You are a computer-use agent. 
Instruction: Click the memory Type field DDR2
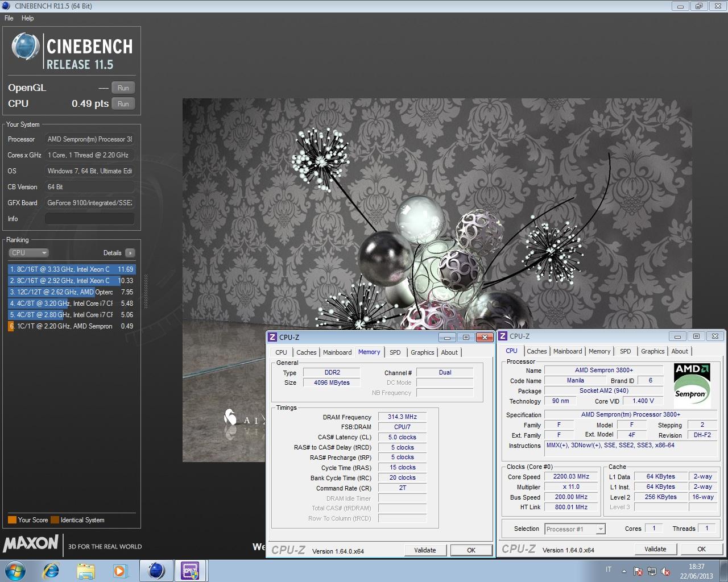(x=332, y=372)
